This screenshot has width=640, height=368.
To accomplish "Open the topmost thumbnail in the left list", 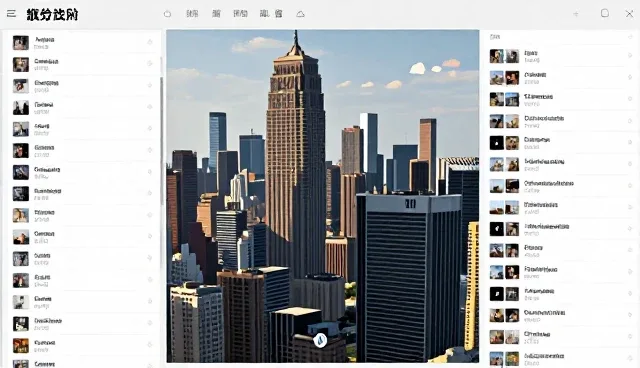I will tap(21, 42).
